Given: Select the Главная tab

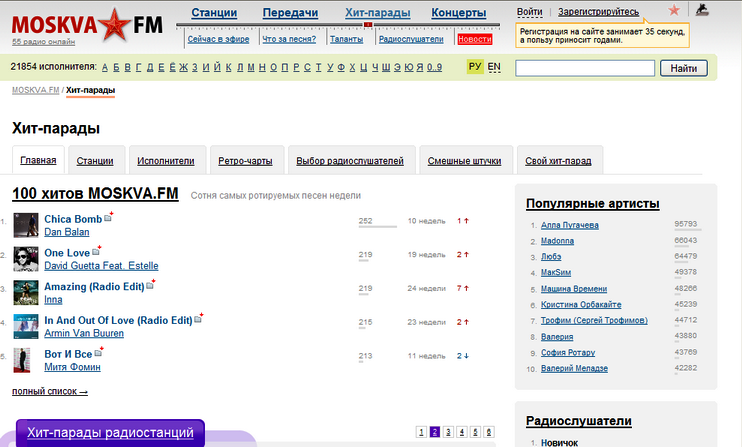Looking at the screenshot, I should pyautogui.click(x=38, y=160).
